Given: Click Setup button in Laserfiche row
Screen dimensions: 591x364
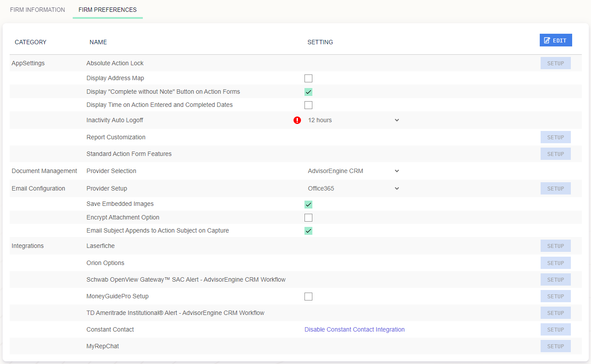Looking at the screenshot, I should (x=556, y=246).
